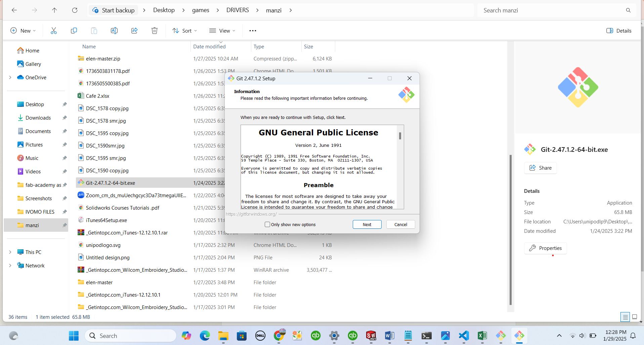Click the Wi-Fi network tray icon
Image resolution: width=644 pixels, height=345 pixels.
572,335
